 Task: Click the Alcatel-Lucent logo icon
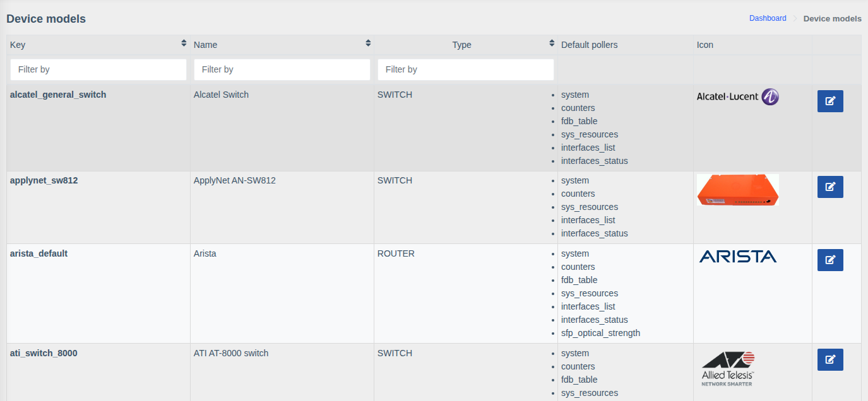coord(737,96)
